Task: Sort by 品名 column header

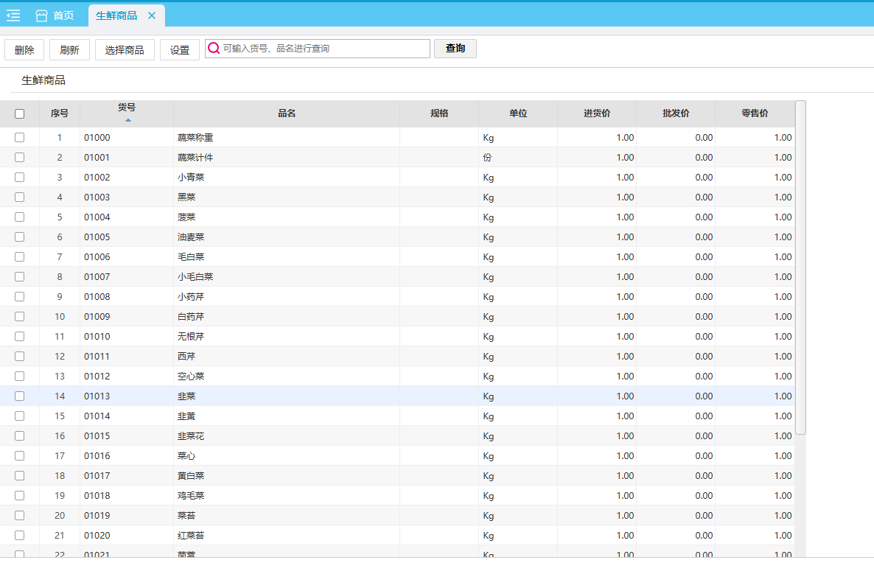Action: coord(287,113)
